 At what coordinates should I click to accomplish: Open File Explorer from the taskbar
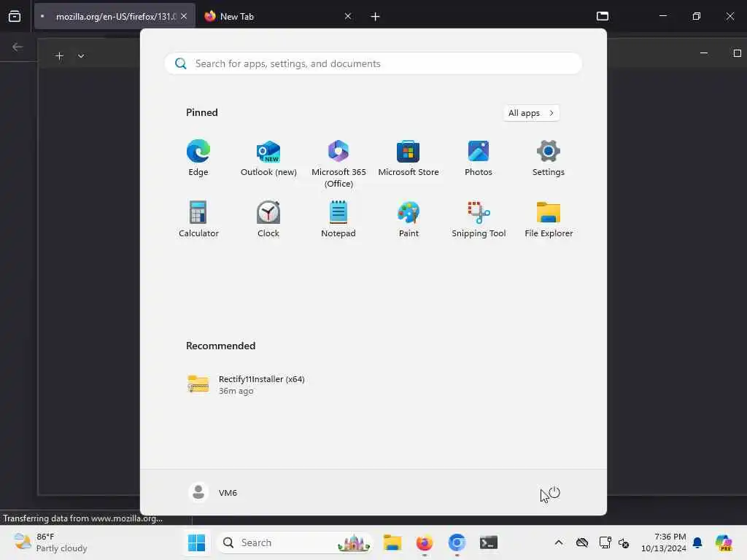[x=392, y=542]
